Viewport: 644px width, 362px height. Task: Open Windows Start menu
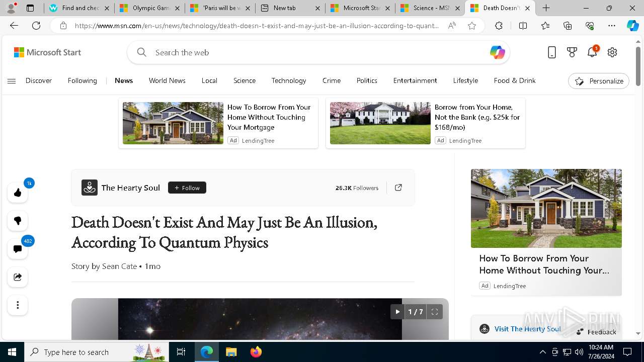[12, 352]
